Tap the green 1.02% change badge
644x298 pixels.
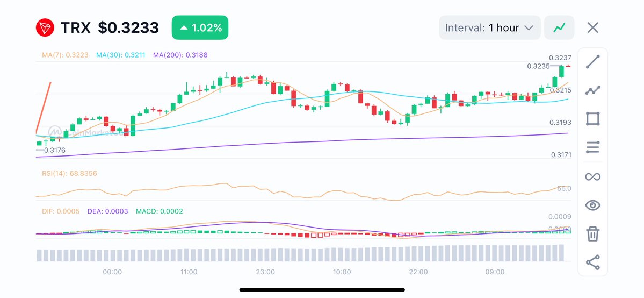200,27
